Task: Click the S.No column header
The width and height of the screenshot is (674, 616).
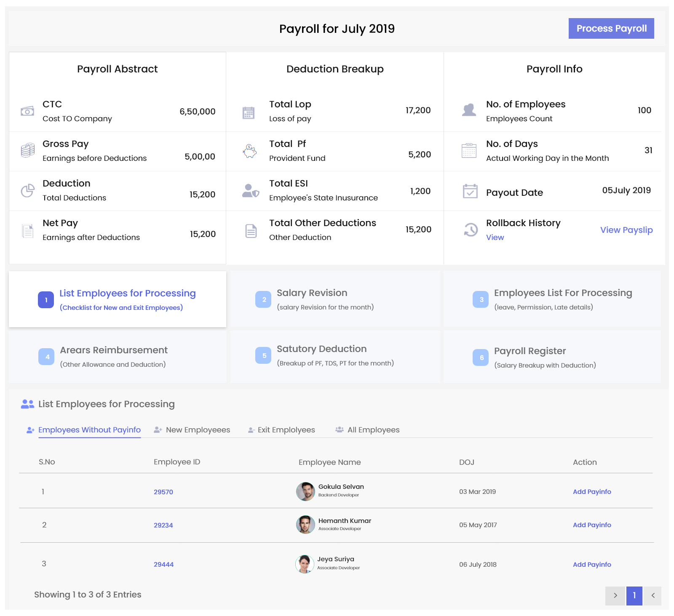Action: 47,462
